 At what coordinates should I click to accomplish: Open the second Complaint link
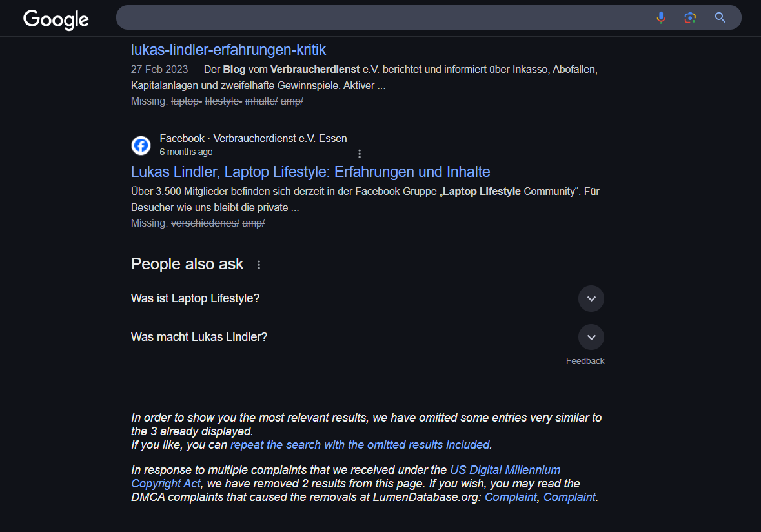(569, 497)
